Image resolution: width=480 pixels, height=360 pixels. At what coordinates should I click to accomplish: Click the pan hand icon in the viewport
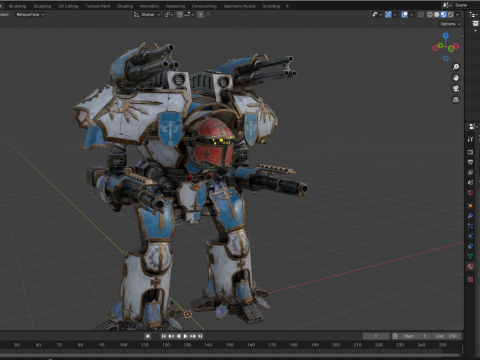click(x=456, y=78)
